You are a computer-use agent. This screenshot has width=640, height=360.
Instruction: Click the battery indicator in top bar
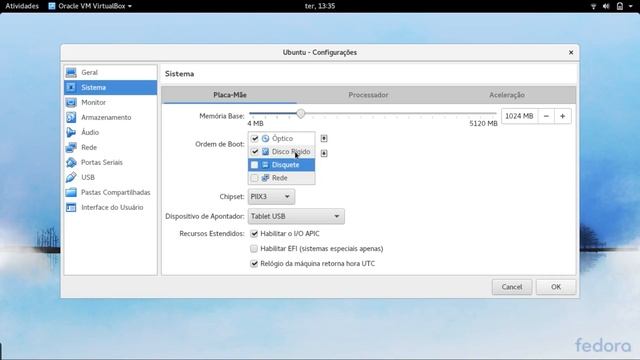[620, 6]
